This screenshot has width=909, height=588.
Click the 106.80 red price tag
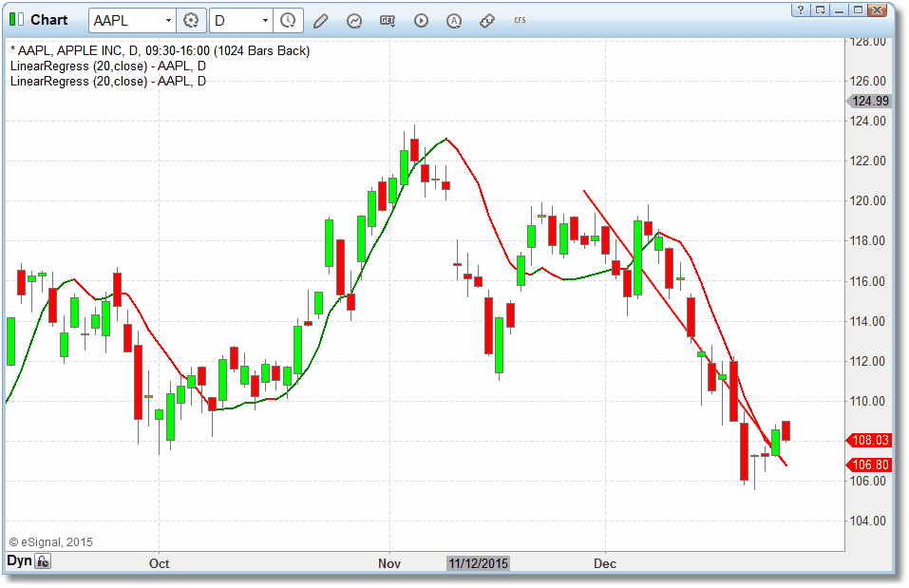click(870, 465)
